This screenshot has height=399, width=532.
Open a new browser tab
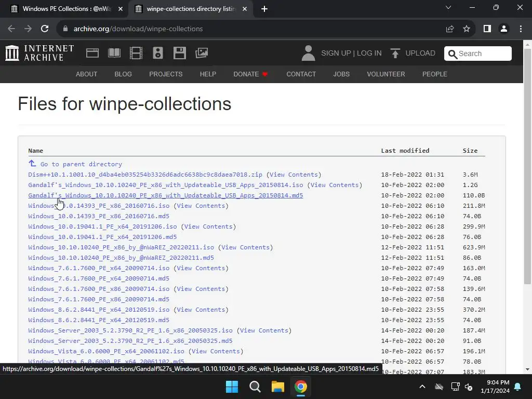(264, 9)
